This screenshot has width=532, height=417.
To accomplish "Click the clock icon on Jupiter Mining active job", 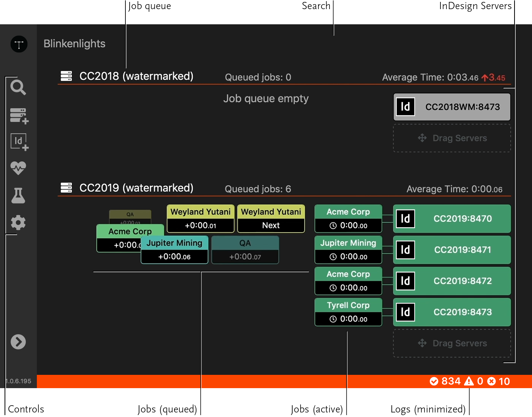I will click(x=333, y=257).
